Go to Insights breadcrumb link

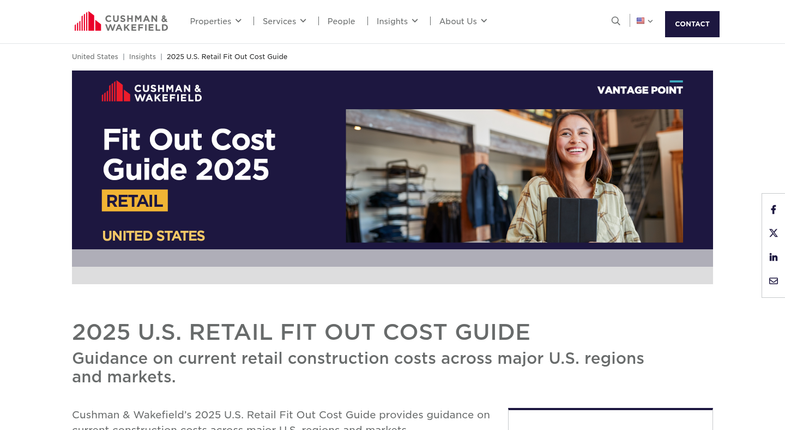[x=142, y=57]
